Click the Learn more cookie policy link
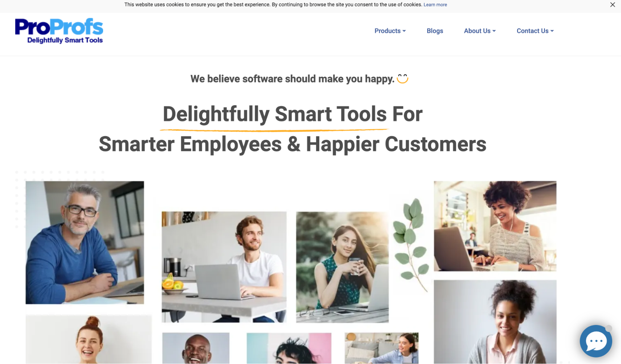The width and height of the screenshot is (621, 364). click(x=435, y=4)
